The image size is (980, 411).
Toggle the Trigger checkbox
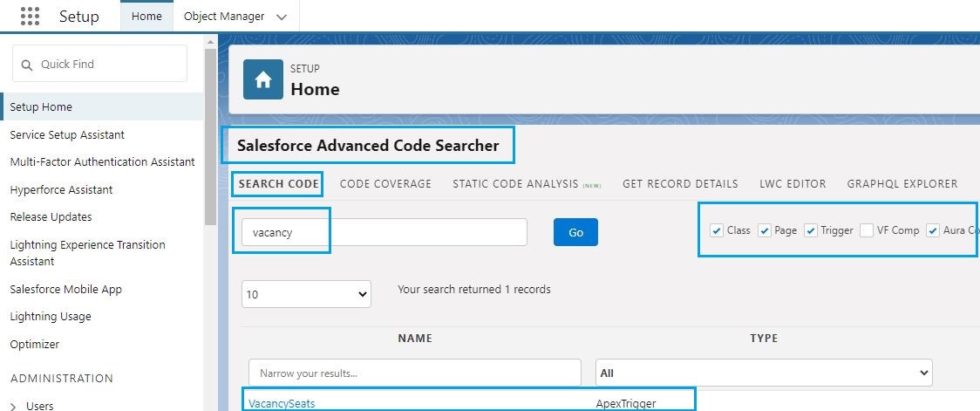click(x=811, y=231)
